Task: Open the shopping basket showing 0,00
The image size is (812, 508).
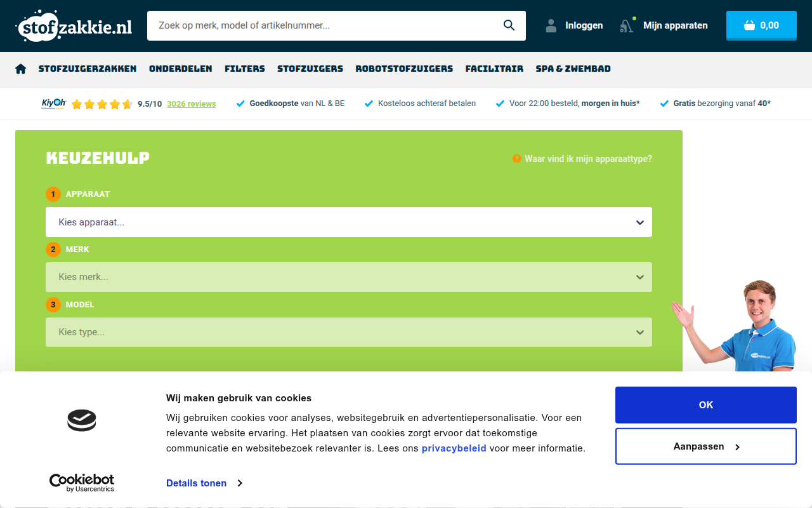Action: (x=761, y=25)
